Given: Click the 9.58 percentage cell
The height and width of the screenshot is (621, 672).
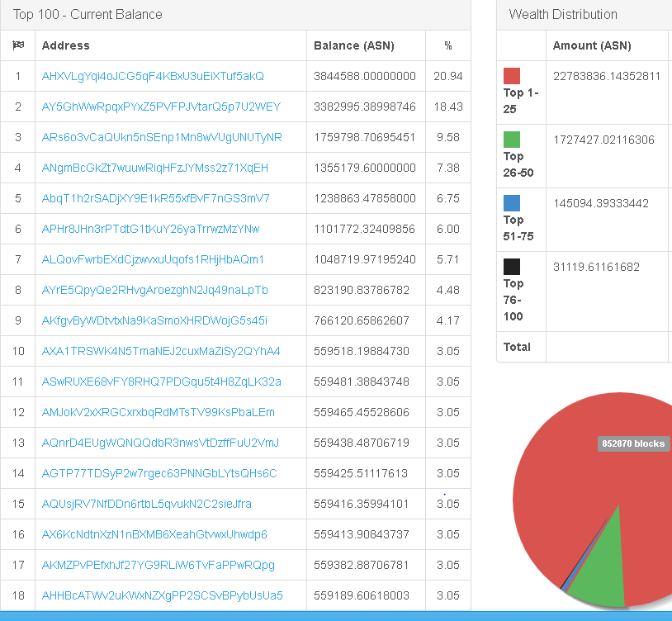Looking at the screenshot, I should (448, 137).
